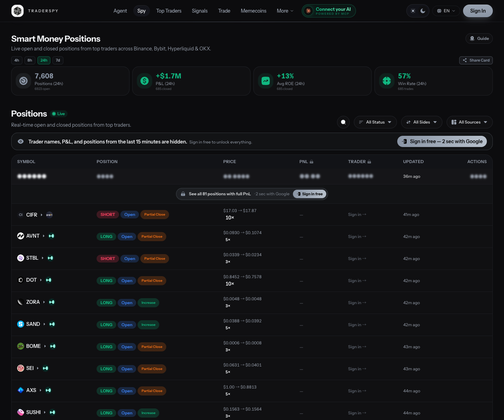Click Sign in link on CIFR row

coord(357,215)
